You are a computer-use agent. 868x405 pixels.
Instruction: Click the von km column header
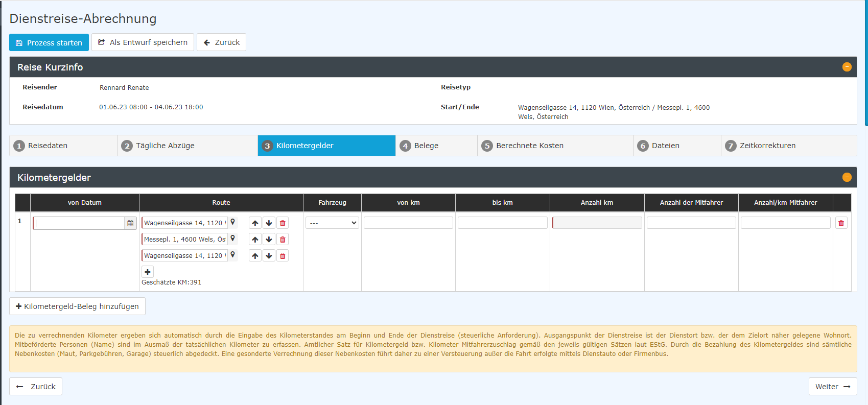click(408, 203)
